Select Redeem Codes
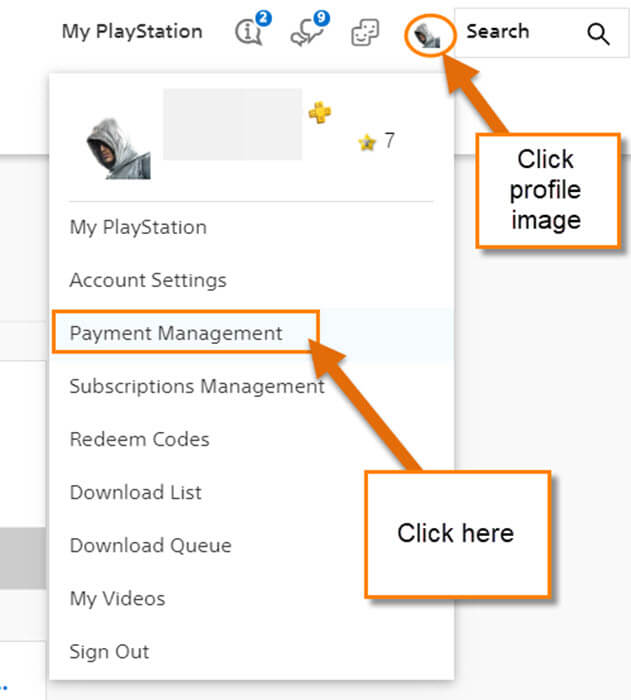Screen dimensions: 631x700 coord(139,439)
